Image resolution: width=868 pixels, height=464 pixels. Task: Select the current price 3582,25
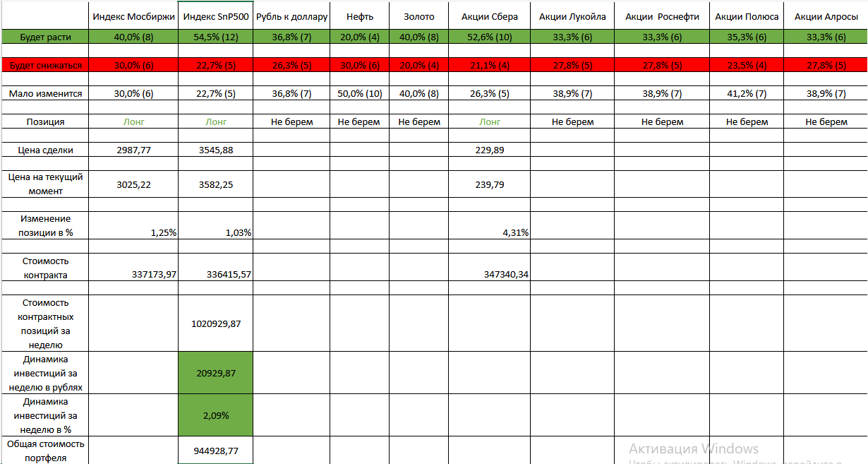tap(215, 184)
